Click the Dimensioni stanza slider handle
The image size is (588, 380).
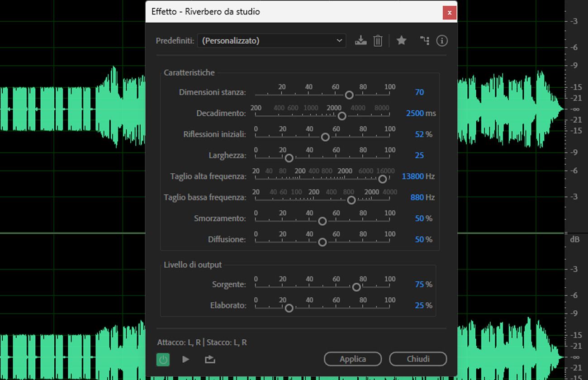(x=349, y=95)
